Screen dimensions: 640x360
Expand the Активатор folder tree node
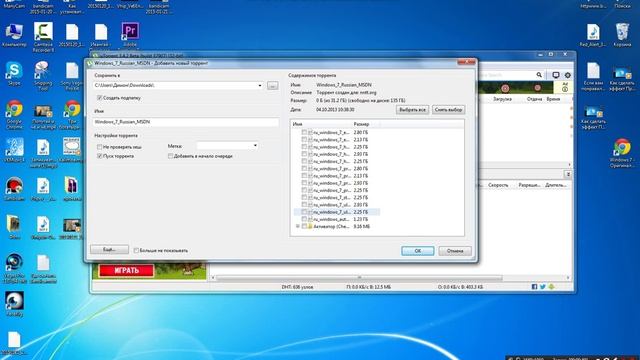click(298, 226)
